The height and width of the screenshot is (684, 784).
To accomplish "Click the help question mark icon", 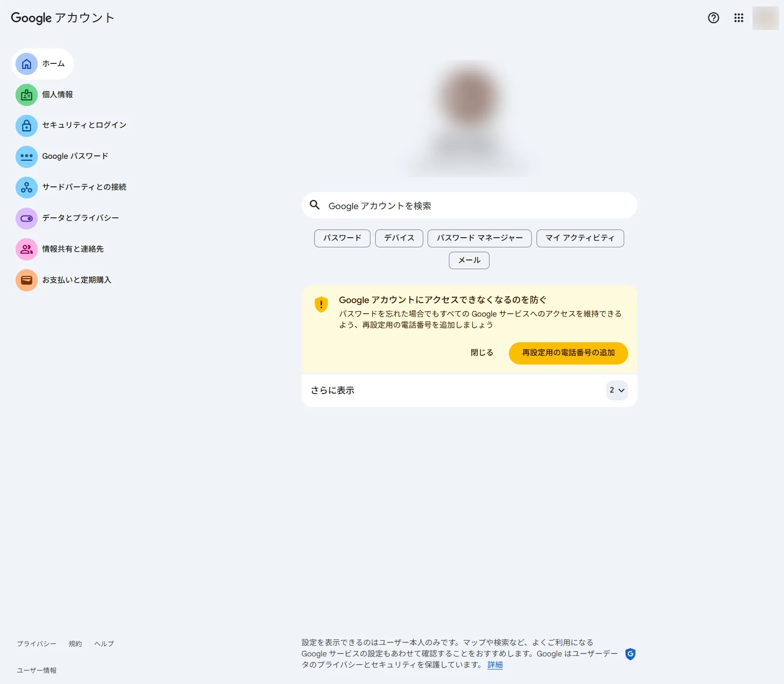I will click(713, 18).
